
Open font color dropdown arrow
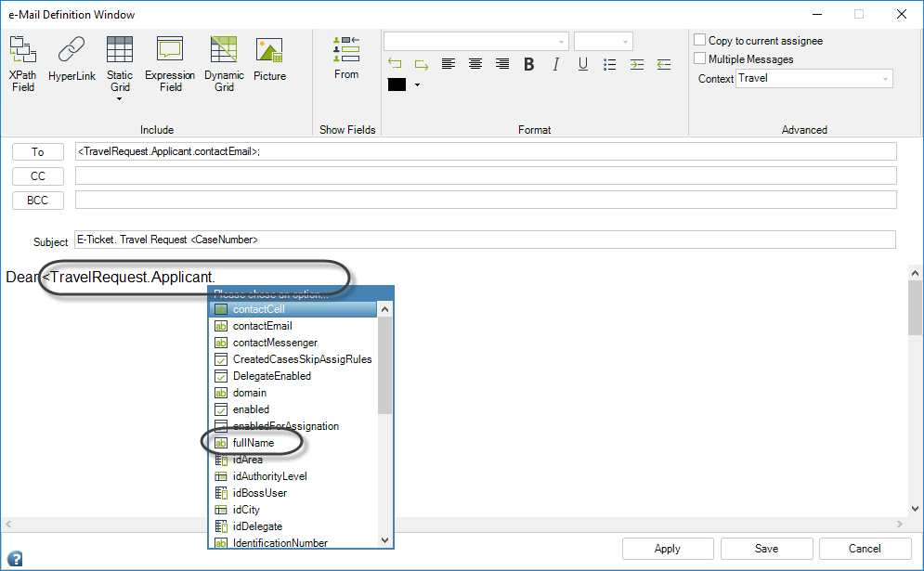click(x=417, y=84)
